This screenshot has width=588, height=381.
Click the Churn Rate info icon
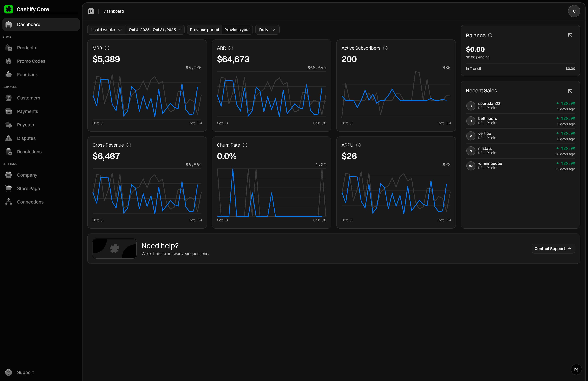245,145
